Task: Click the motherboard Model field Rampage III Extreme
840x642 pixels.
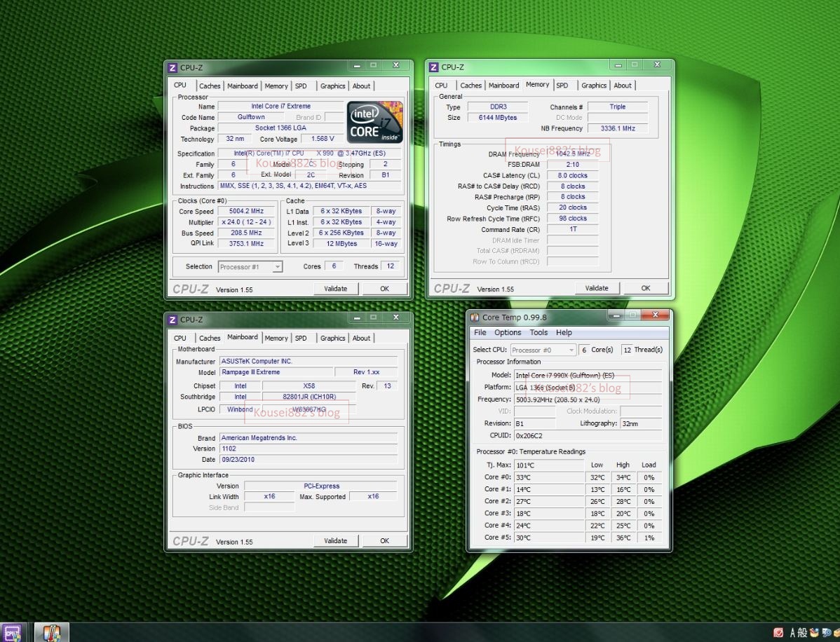Action: point(276,372)
